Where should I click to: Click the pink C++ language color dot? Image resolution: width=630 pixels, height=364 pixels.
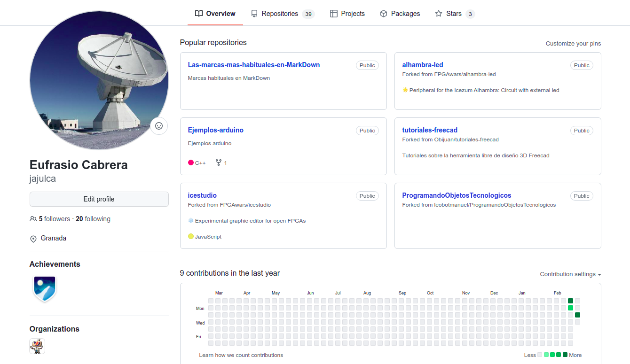[x=191, y=163]
